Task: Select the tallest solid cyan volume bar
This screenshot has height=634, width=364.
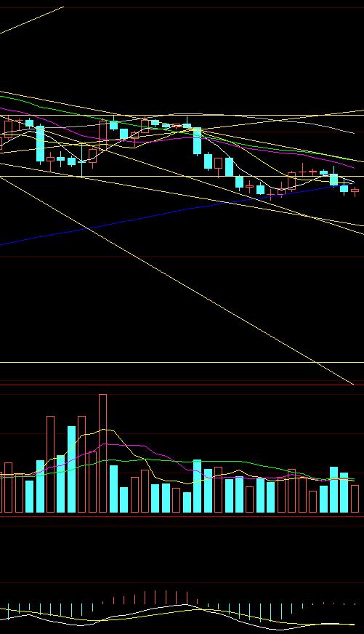Action: pos(71,469)
